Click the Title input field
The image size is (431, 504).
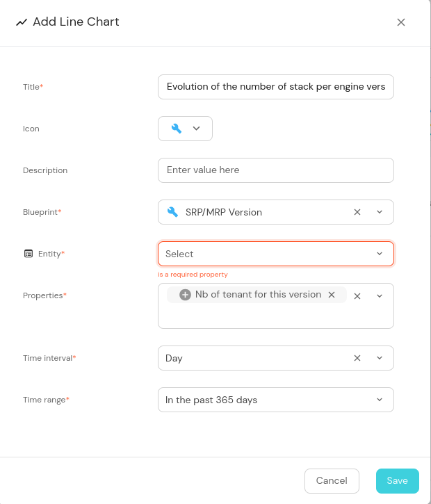[275, 87]
